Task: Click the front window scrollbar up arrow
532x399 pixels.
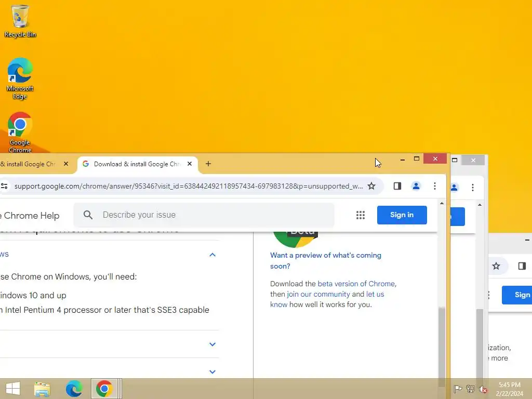Action: tap(442, 204)
